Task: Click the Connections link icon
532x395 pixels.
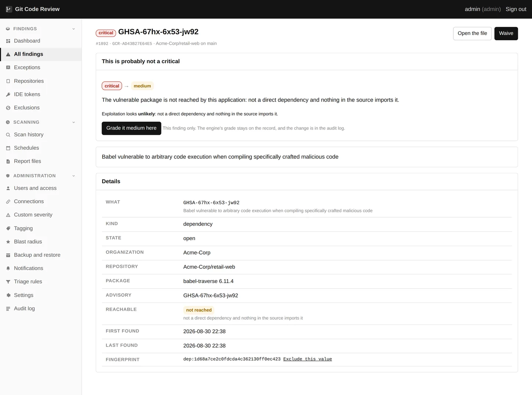Action: coord(8,202)
